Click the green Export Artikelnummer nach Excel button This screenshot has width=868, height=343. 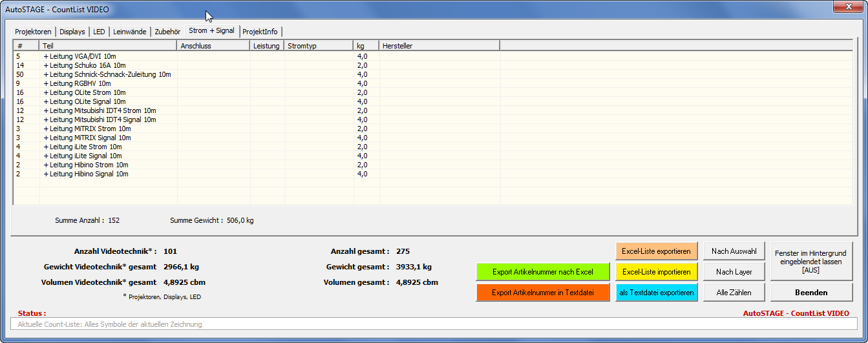pyautogui.click(x=542, y=272)
